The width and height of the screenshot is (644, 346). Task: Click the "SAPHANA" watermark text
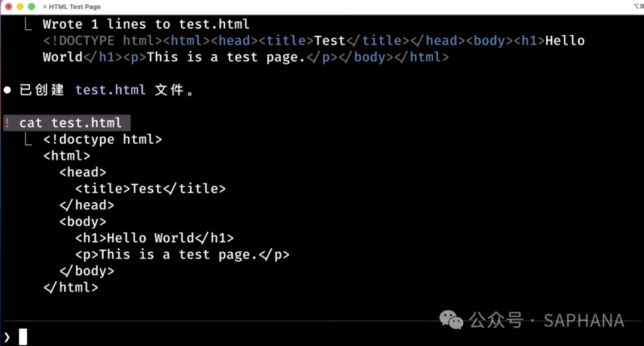(x=584, y=320)
